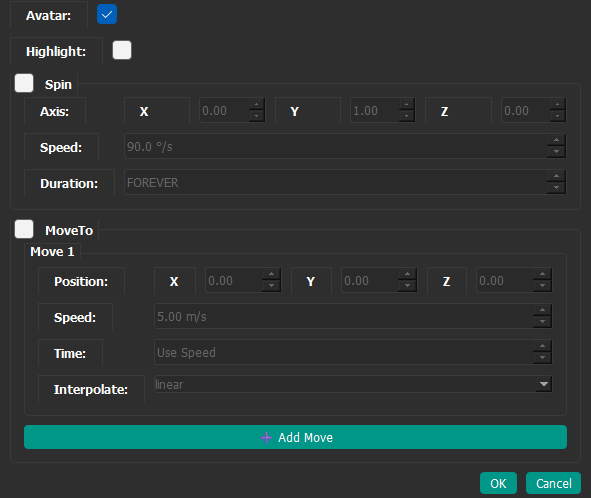Open the Interpolate linear dropdown
This screenshot has height=498, width=591.
click(x=353, y=384)
